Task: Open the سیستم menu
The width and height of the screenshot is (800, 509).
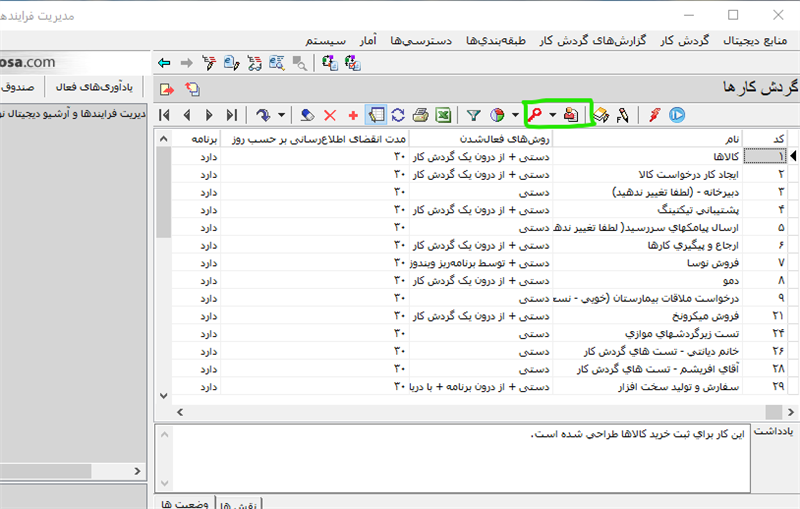Action: pyautogui.click(x=327, y=40)
